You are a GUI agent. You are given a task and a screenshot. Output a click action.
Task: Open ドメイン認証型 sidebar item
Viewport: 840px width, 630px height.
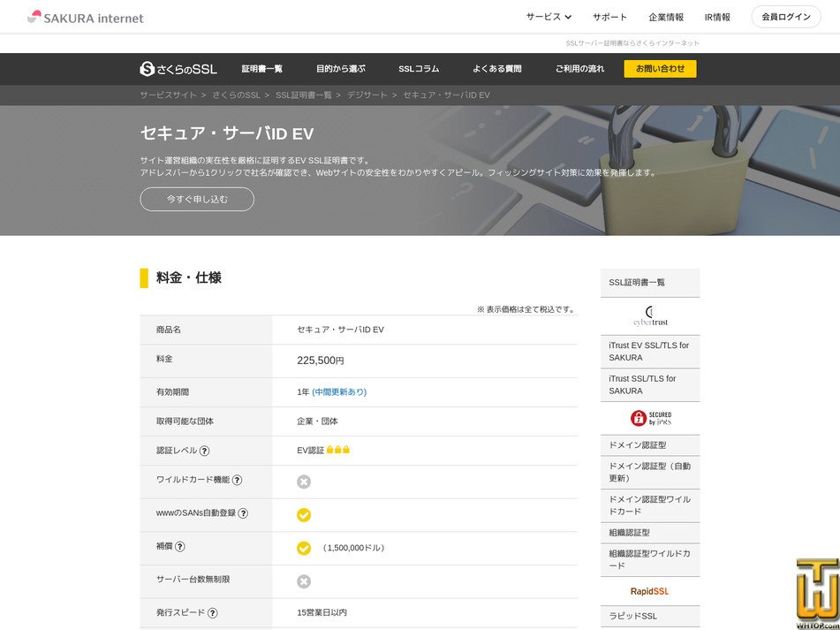[x=650, y=444]
